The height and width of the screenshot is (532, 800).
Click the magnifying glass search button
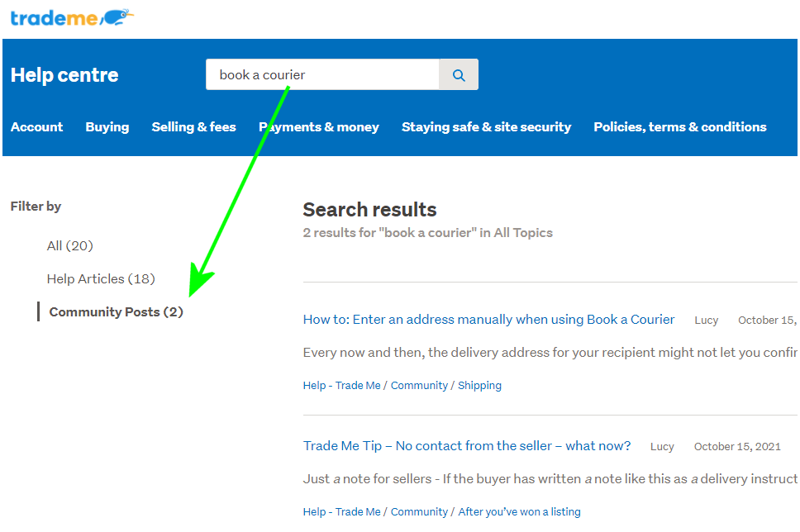pos(459,75)
